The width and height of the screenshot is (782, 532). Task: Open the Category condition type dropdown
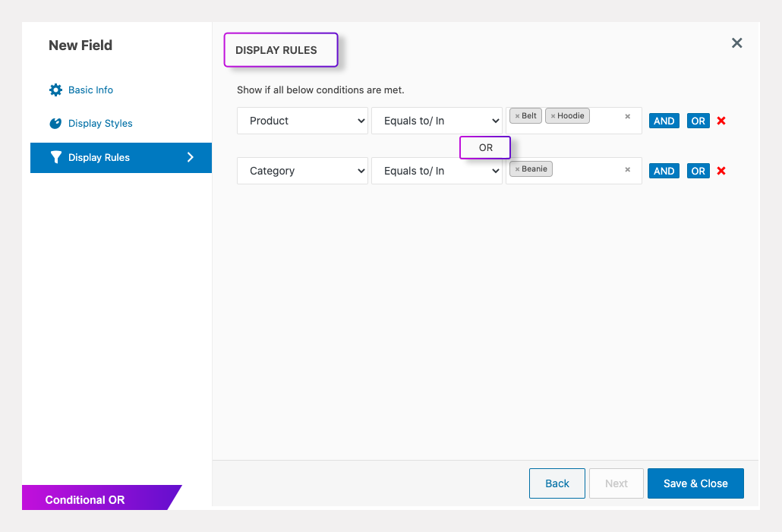302,171
